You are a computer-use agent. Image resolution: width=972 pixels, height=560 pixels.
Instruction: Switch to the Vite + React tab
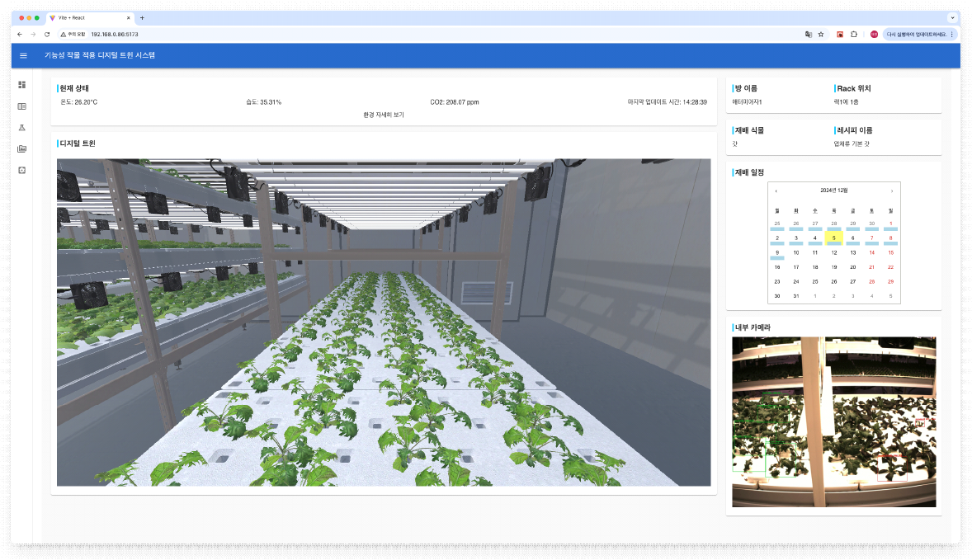click(x=87, y=17)
